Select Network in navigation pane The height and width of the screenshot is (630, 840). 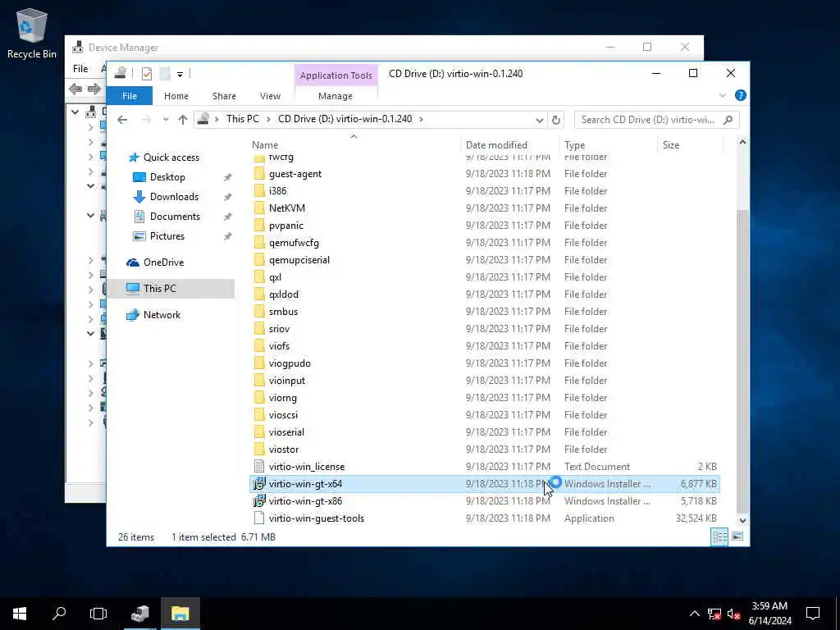click(162, 314)
